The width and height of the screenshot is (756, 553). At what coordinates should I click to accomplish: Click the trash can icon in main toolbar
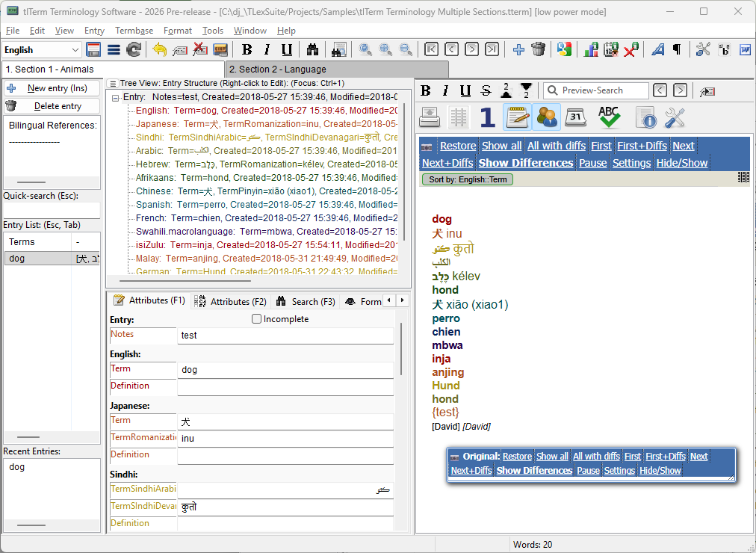pyautogui.click(x=538, y=49)
